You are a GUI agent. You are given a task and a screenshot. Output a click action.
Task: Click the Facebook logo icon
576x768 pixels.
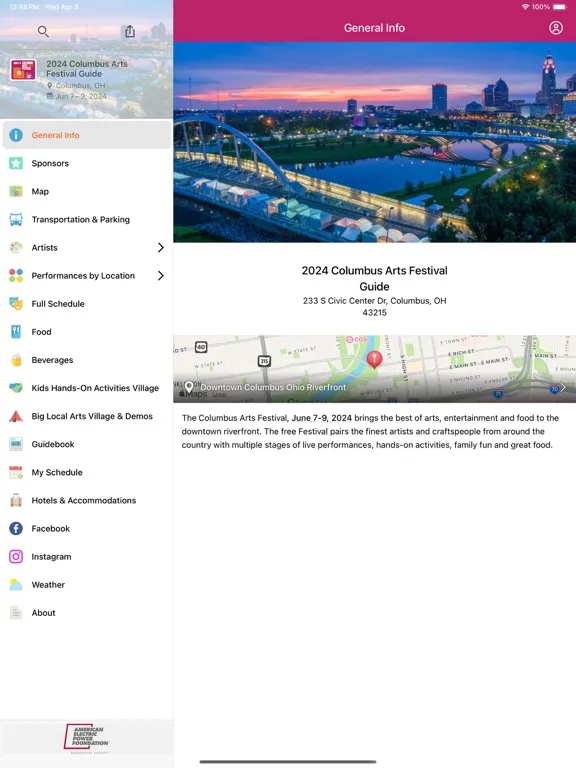pyautogui.click(x=16, y=528)
